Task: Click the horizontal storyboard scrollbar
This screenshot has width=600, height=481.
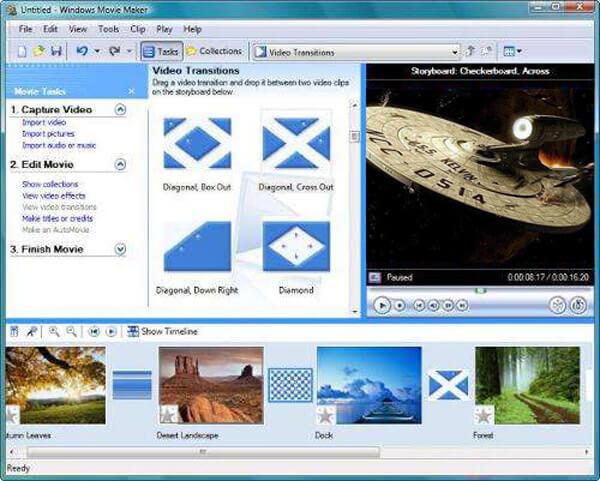Action: (203, 452)
